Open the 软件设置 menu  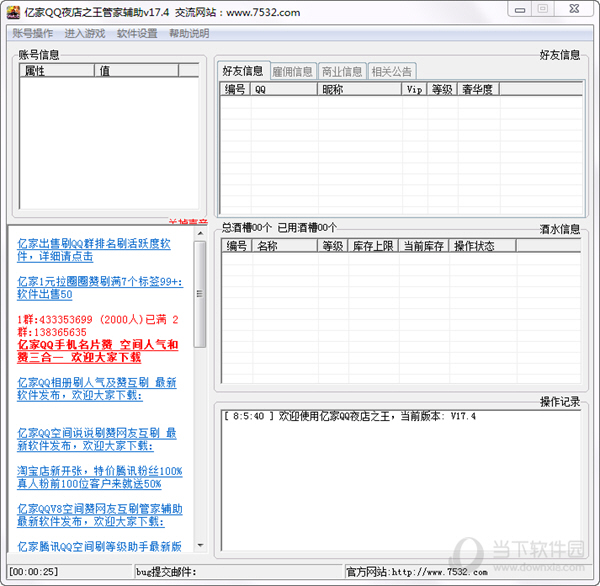click(137, 33)
